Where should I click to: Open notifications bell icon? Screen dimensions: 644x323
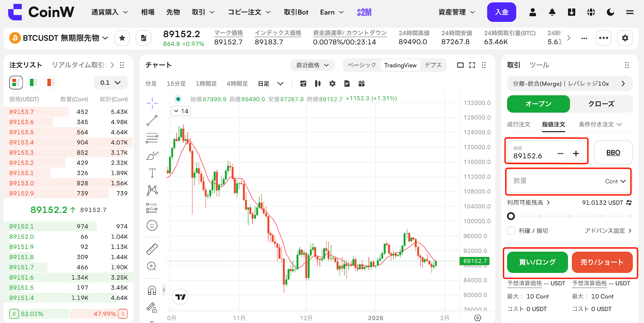552,12
